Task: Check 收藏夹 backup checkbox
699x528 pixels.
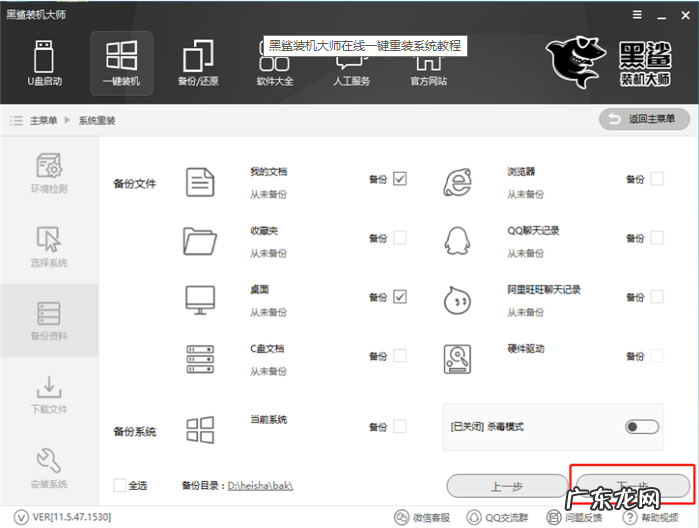Action: pyautogui.click(x=400, y=238)
